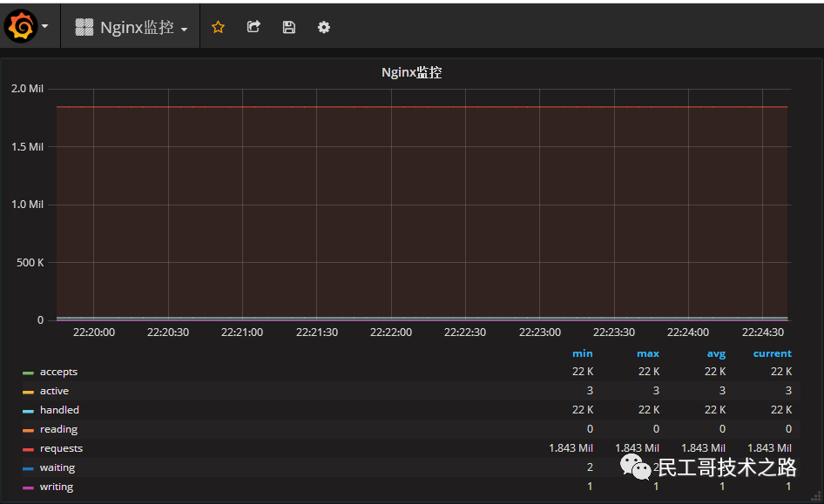Open color picker for requests red swatch
This screenshot has height=504, width=824.
(28, 449)
